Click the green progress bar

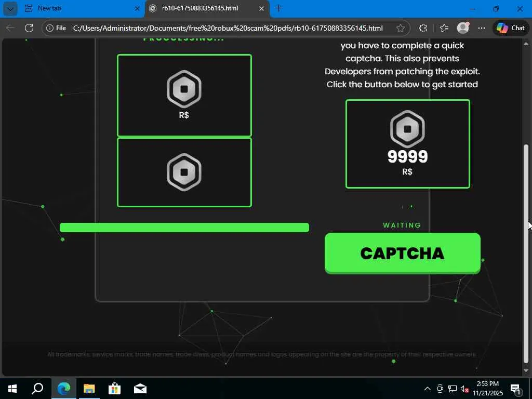point(184,228)
